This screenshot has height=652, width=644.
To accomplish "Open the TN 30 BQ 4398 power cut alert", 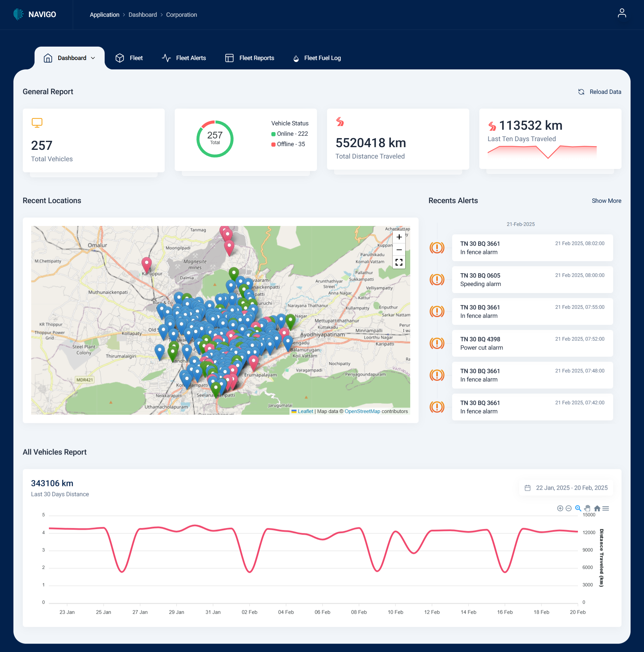I will [532, 343].
